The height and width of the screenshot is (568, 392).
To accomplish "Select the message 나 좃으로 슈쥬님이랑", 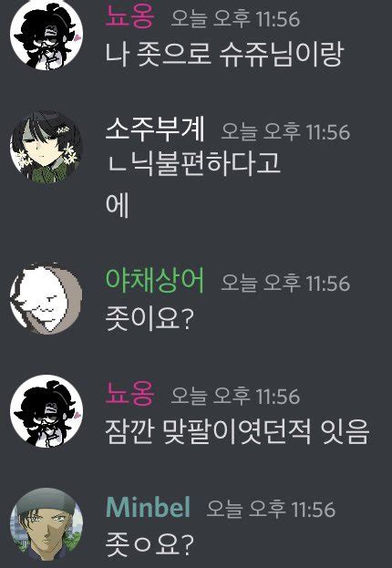I will pos(224,55).
